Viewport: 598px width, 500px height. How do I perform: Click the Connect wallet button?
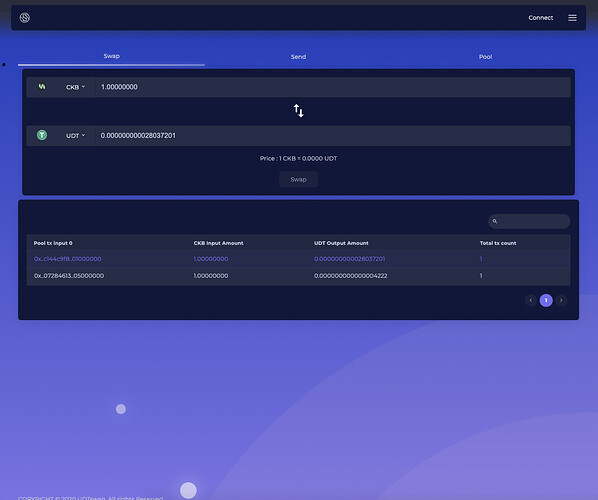(540, 18)
